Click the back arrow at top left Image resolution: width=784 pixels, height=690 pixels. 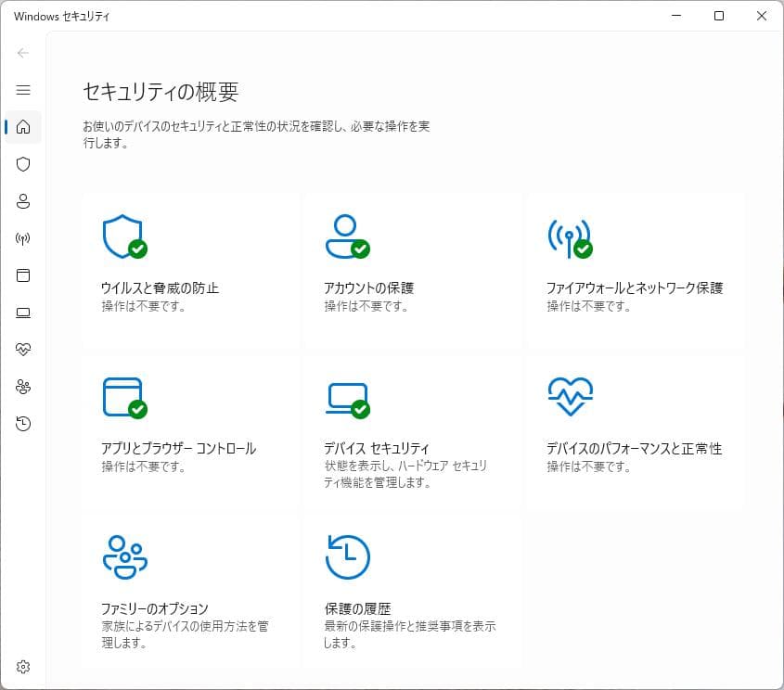pyautogui.click(x=23, y=53)
